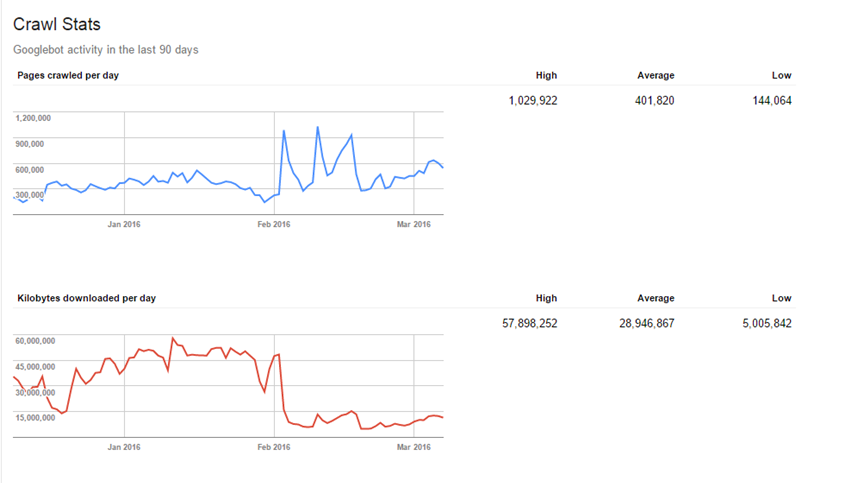The height and width of the screenshot is (483, 858).
Task: Click the first blue spike in early February
Action: 284,131
